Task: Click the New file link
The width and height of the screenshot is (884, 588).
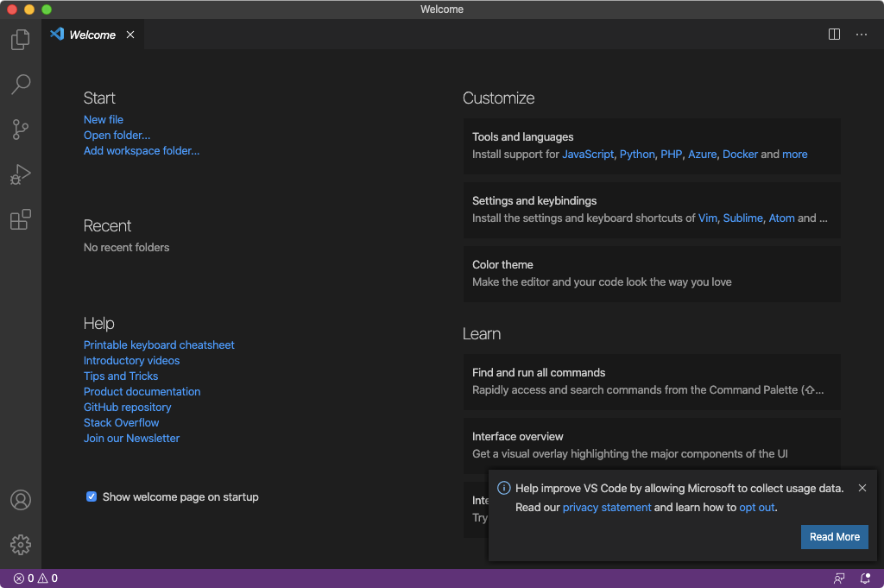Action: pos(103,119)
